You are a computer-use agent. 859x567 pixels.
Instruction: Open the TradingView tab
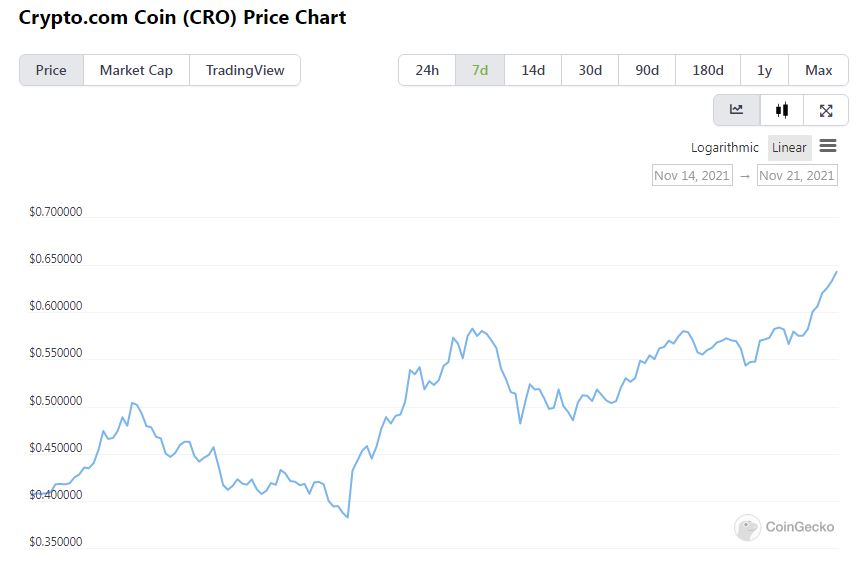click(245, 70)
